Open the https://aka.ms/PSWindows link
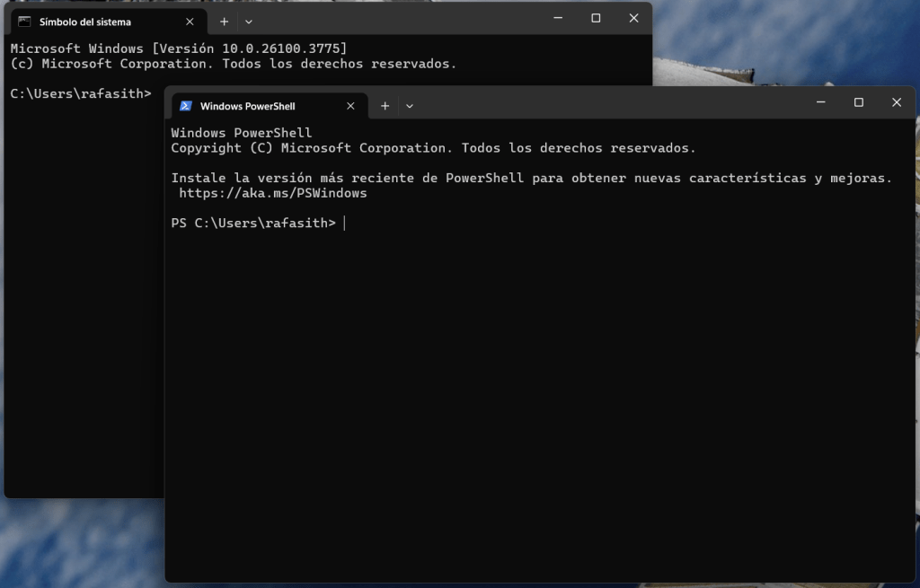 273,193
